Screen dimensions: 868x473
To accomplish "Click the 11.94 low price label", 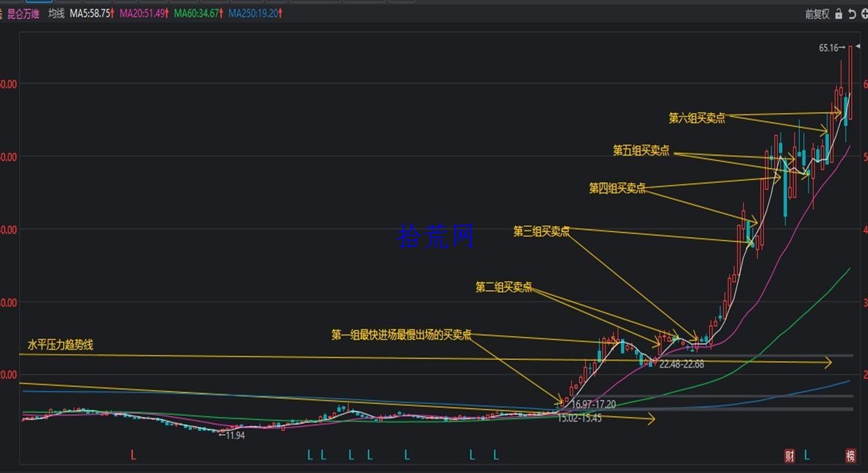I will tap(235, 436).
